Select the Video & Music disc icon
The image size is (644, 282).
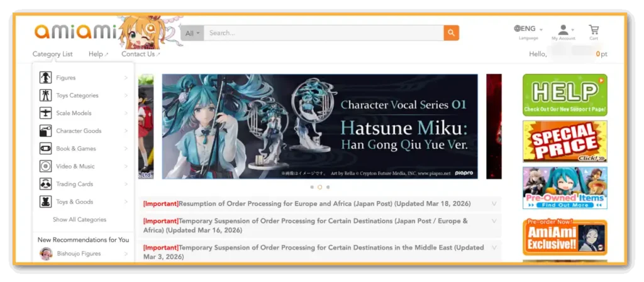click(45, 166)
